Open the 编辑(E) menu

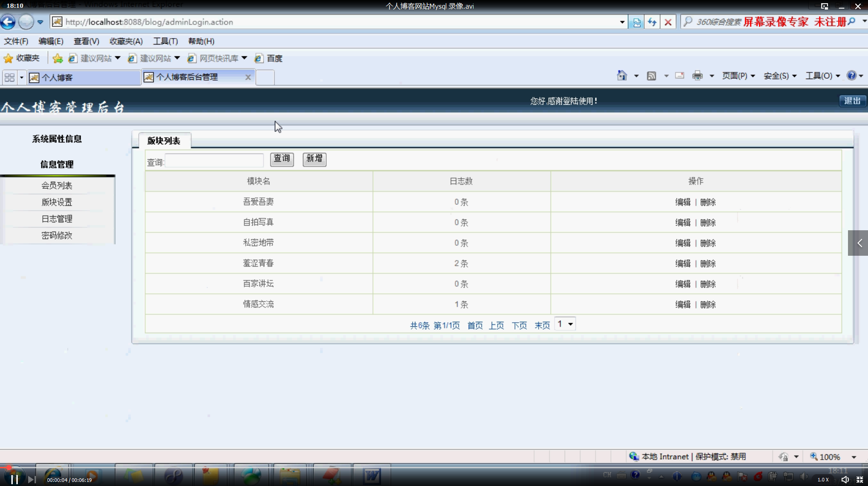50,41
